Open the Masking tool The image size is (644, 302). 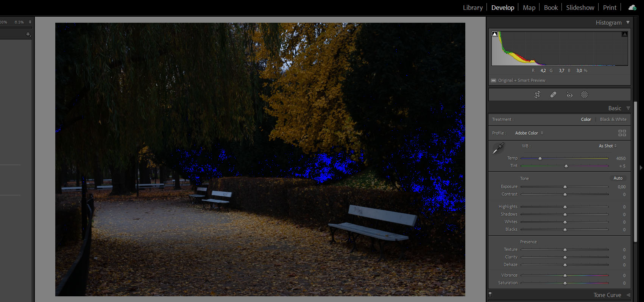click(x=585, y=95)
